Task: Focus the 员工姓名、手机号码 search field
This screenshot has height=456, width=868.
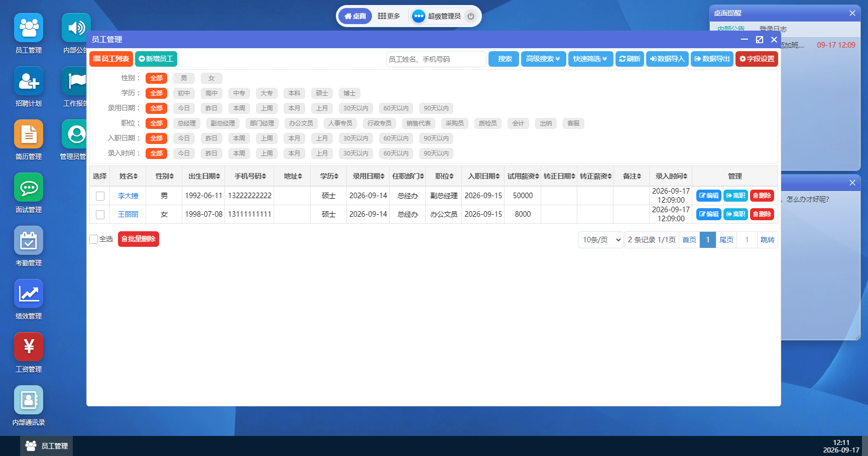Action: tap(436, 59)
